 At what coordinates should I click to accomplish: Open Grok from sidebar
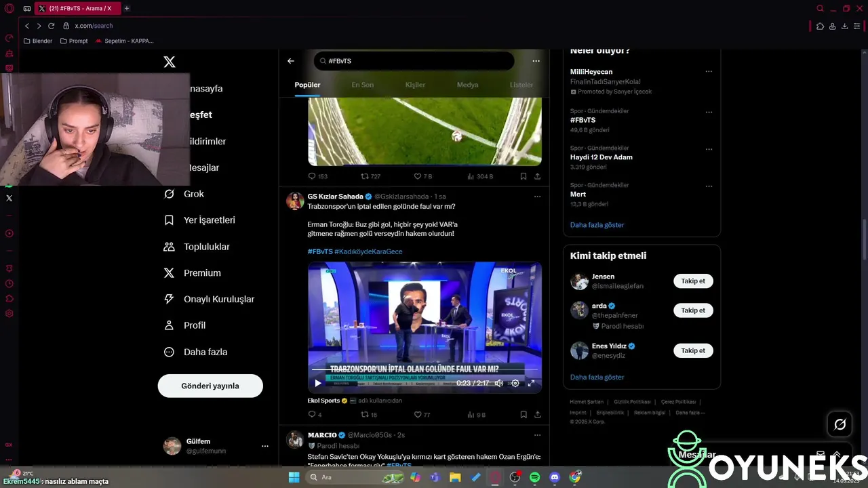pyautogui.click(x=184, y=194)
